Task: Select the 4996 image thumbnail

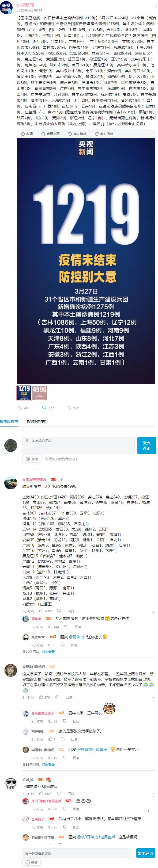Action: click(x=40, y=393)
